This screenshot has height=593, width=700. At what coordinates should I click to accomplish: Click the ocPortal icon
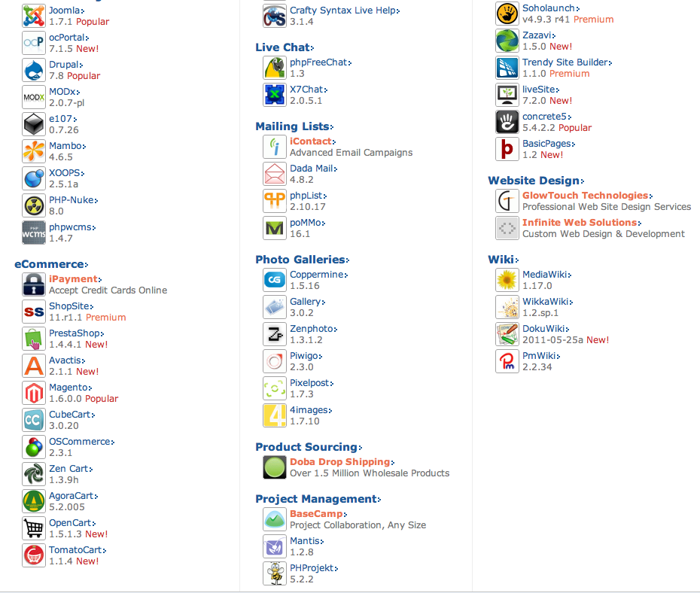[x=34, y=43]
